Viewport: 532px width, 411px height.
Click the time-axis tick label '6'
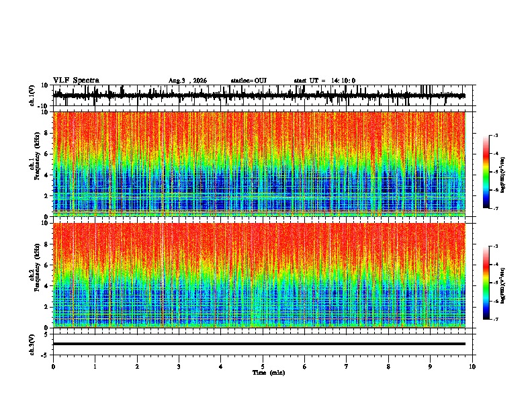tap(305, 367)
